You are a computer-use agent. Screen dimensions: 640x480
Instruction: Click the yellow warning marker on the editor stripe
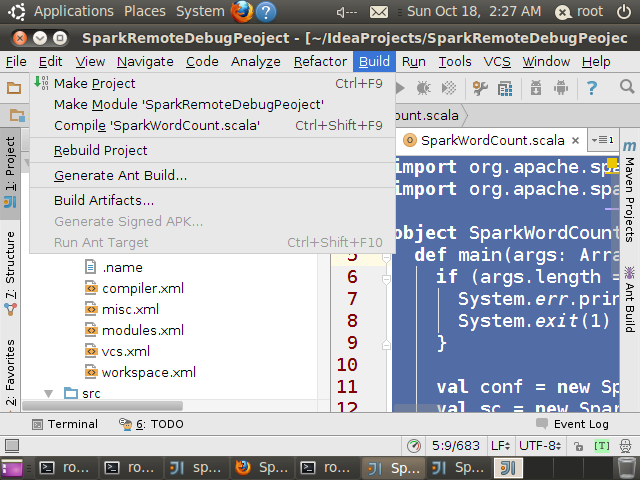point(611,164)
